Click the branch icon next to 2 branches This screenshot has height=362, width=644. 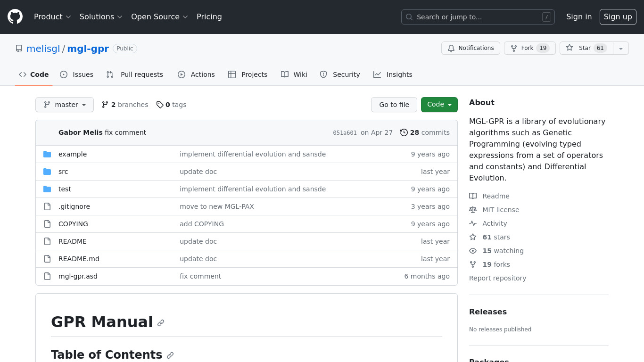point(105,105)
